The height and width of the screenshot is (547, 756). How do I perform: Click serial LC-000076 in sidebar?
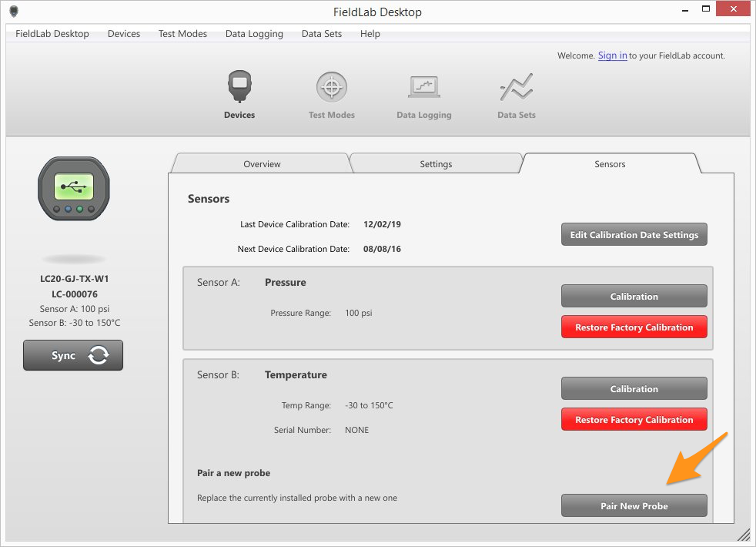pos(74,294)
